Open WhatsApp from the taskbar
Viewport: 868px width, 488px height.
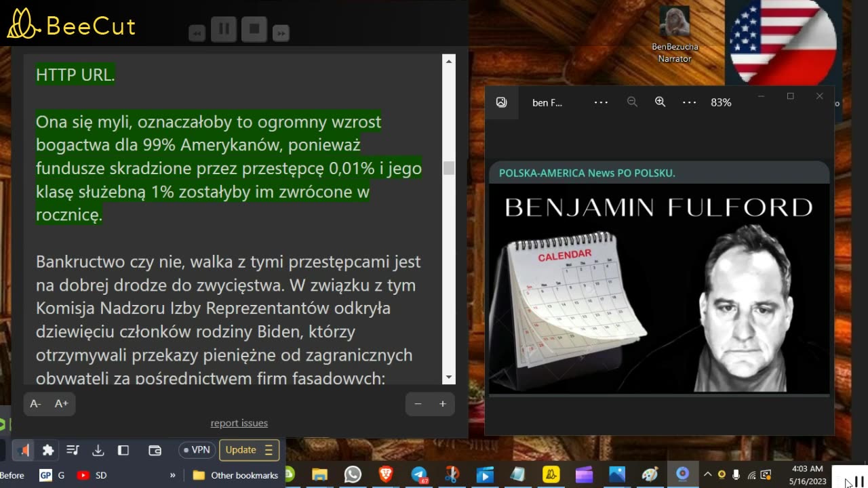click(x=353, y=474)
